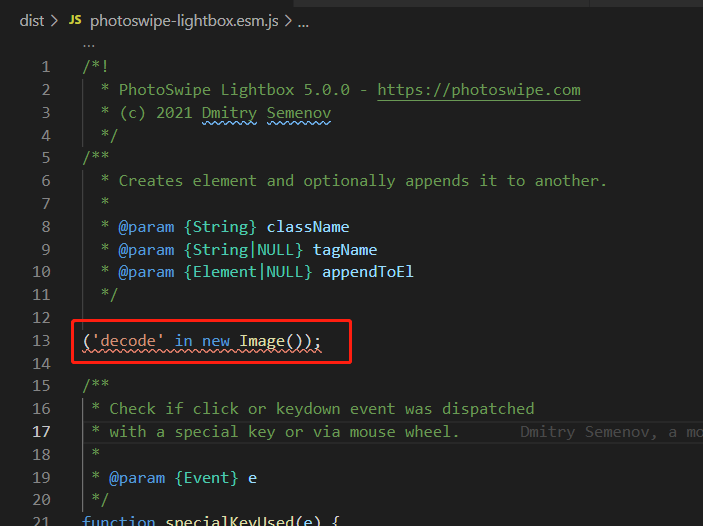Screen dimensions: 703x526
Task: Click the word 'Dmitry' on line 3
Action: click(x=229, y=113)
